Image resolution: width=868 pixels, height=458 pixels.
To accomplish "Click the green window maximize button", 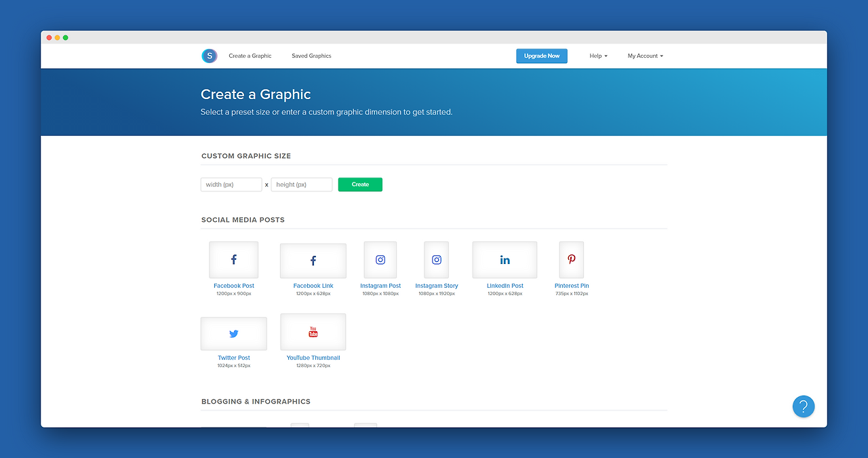I will [x=66, y=37].
